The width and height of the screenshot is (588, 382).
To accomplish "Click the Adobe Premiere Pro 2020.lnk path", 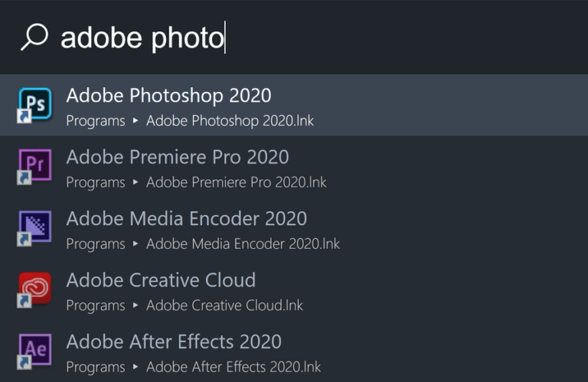I will tap(237, 182).
